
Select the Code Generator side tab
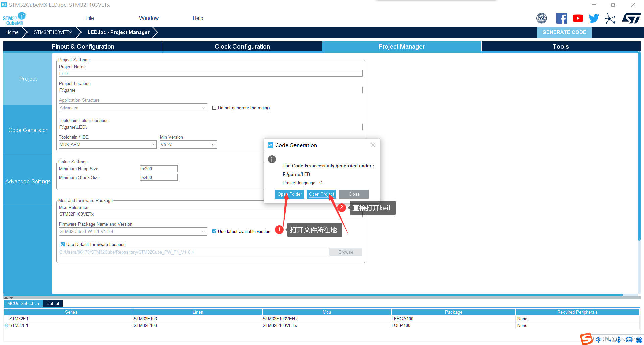tap(28, 130)
